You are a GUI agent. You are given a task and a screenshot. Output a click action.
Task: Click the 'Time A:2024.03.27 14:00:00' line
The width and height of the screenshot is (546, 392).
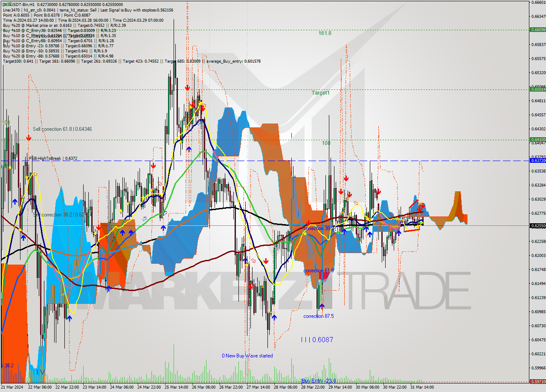[83, 20]
